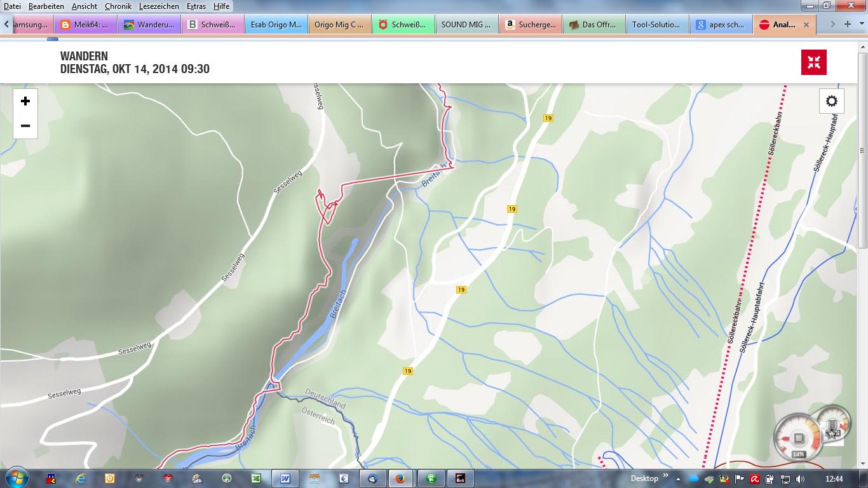Zoom in on the map
This screenshot has height=488, width=868.
click(25, 102)
